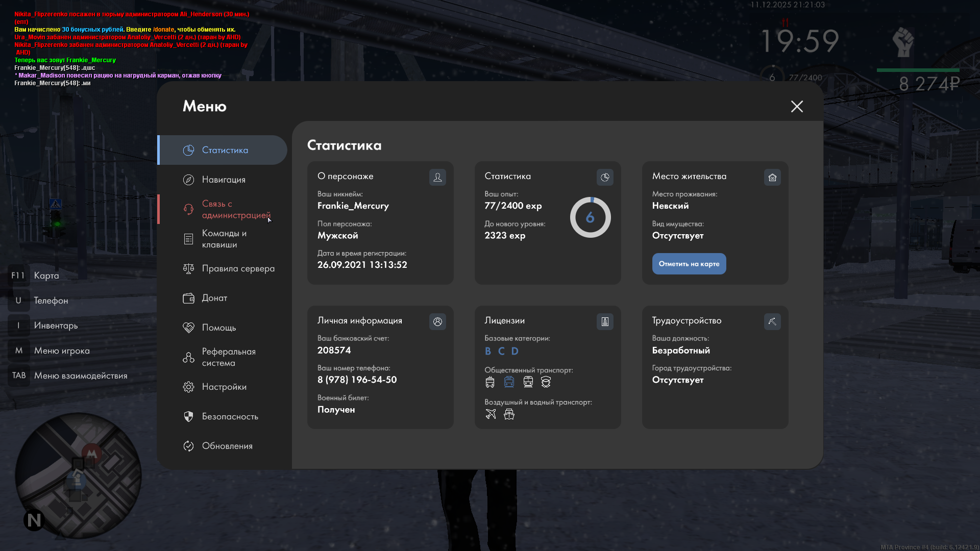The image size is (980, 551).
Task: Open the Навигация menu section
Action: click(224, 180)
